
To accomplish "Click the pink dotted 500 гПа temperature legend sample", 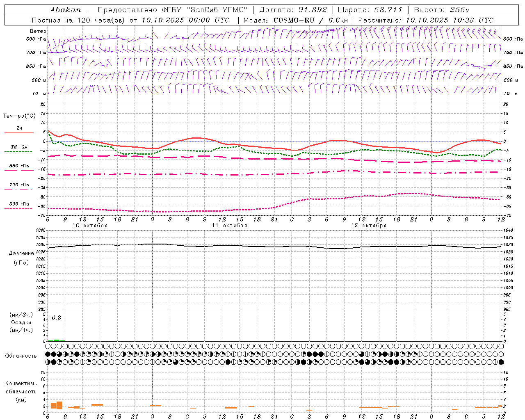I will 18,208.
